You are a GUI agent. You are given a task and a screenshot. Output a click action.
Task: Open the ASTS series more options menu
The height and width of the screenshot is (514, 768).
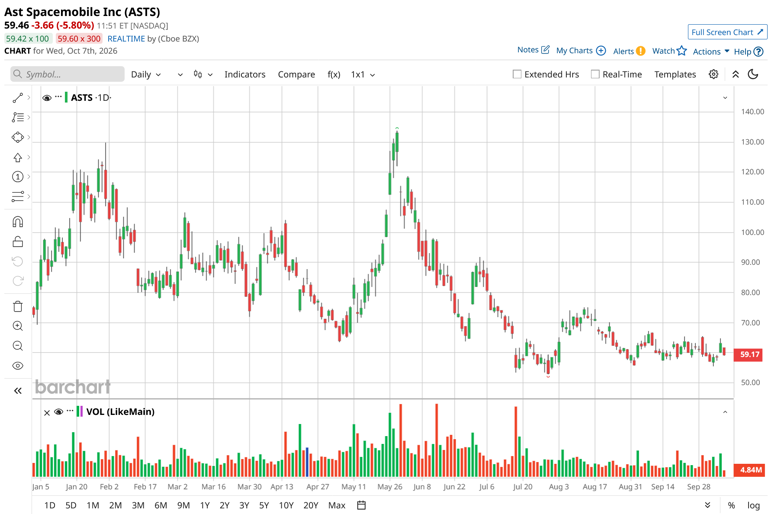coord(58,97)
